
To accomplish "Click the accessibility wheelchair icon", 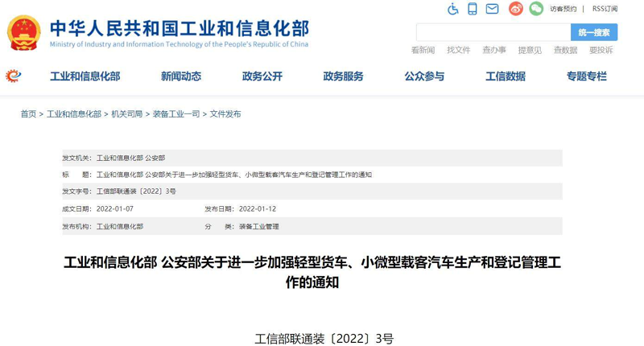I will pos(453,9).
